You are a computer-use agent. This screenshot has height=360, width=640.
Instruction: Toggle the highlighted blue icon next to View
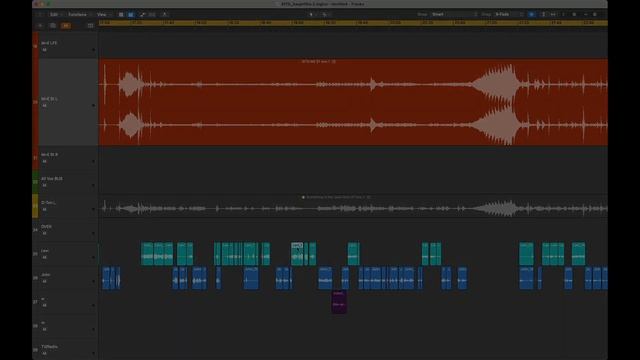click(x=131, y=14)
